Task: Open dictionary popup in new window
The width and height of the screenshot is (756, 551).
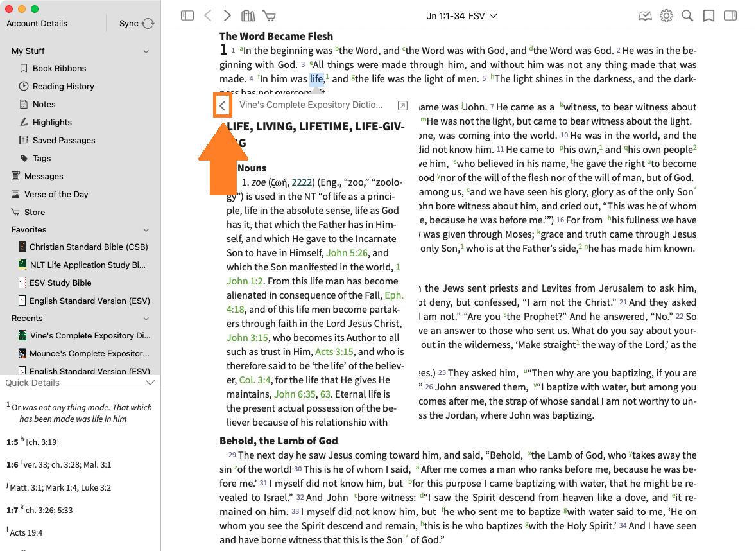Action: click(402, 105)
